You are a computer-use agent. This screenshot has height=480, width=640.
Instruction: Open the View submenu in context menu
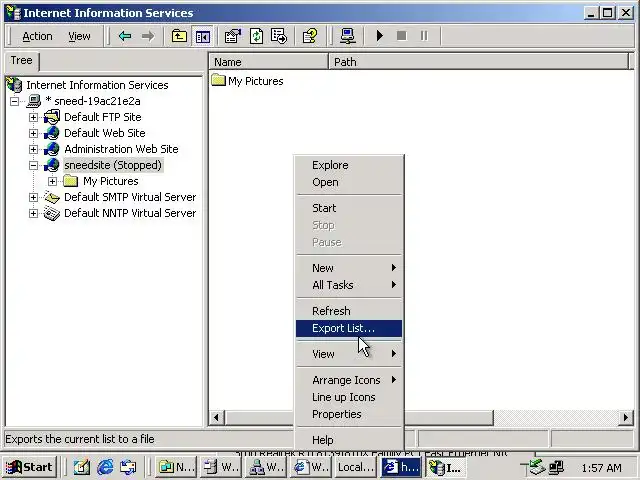coord(349,354)
